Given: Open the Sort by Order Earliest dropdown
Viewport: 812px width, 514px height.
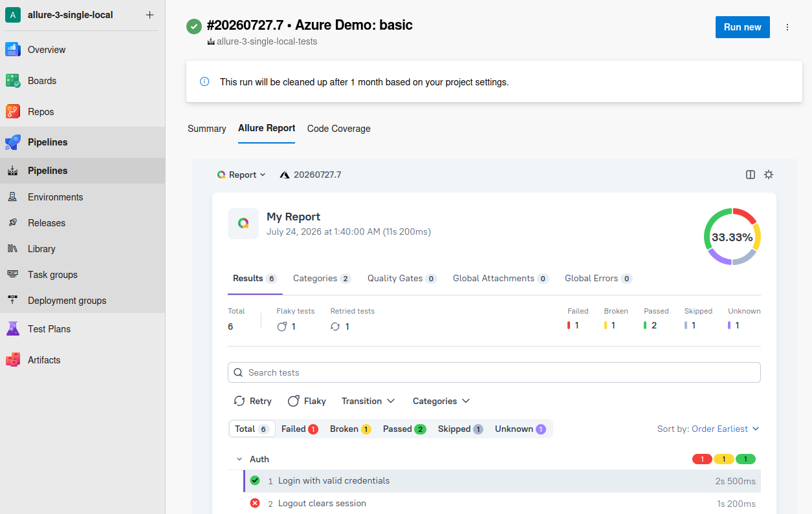Looking at the screenshot, I should coord(725,429).
